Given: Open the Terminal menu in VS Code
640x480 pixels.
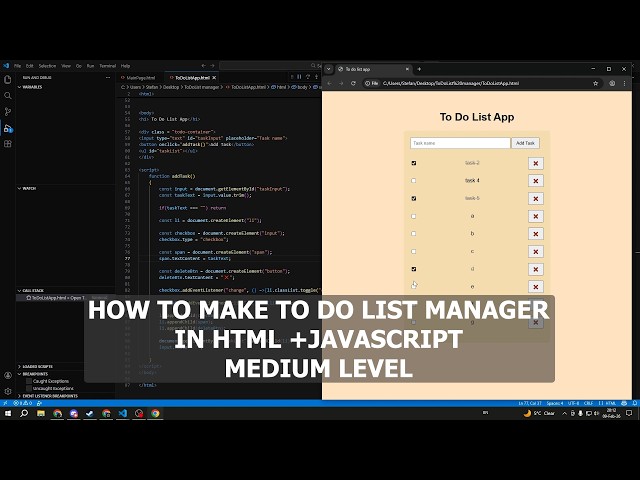Looking at the screenshot, I should coord(108,66).
